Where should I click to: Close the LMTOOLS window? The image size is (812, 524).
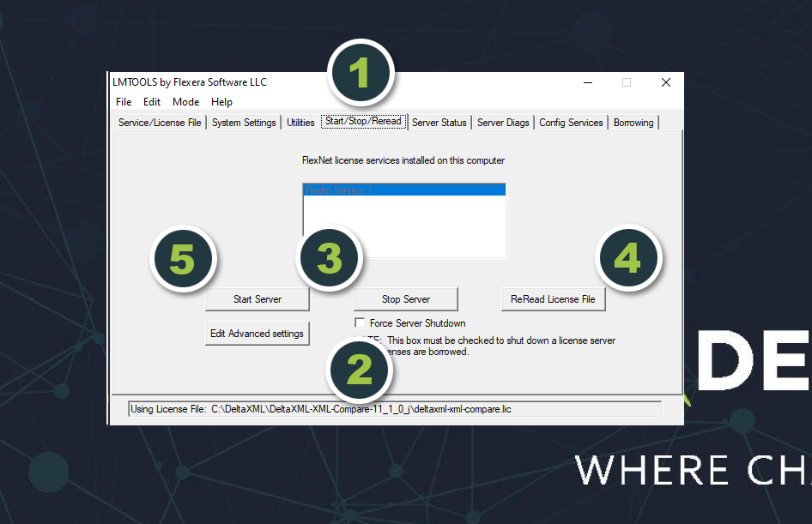coord(665,82)
